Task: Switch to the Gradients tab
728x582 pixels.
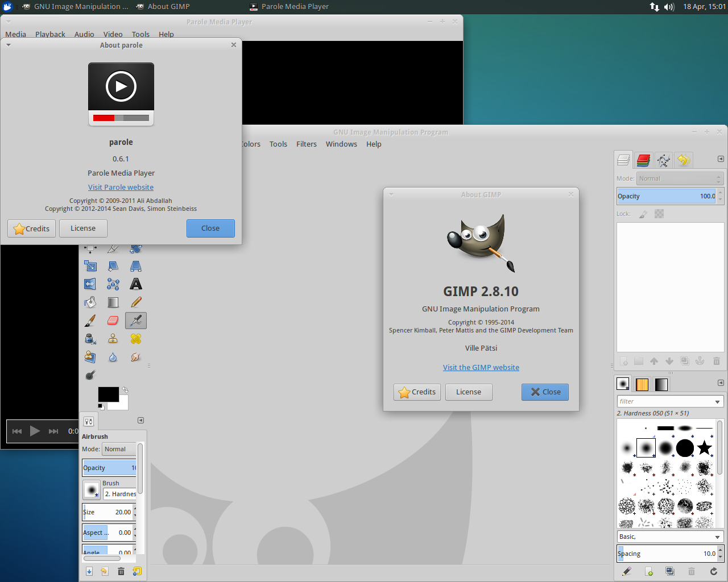Action: coord(661,384)
